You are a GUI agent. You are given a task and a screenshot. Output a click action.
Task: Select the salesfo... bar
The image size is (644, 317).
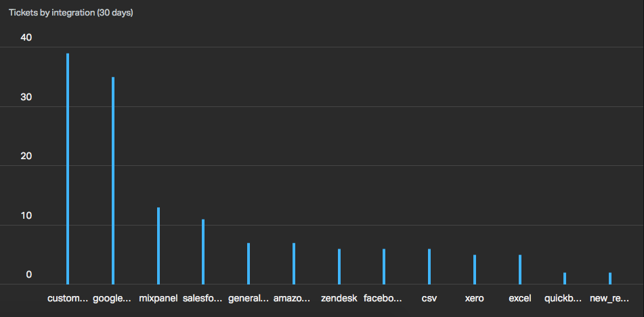click(203, 252)
